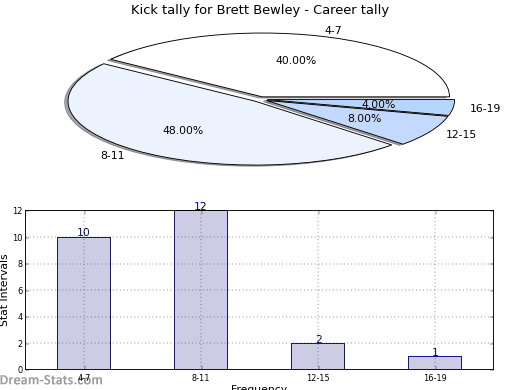
Task: Click the 8-11 pie label
Action: tap(113, 155)
